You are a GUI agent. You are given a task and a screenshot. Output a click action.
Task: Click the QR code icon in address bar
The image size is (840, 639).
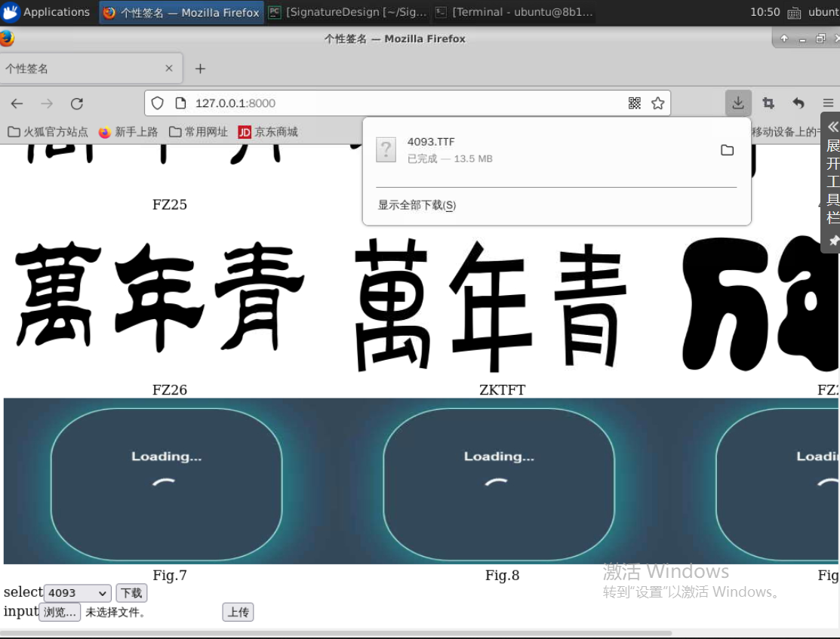[635, 103]
